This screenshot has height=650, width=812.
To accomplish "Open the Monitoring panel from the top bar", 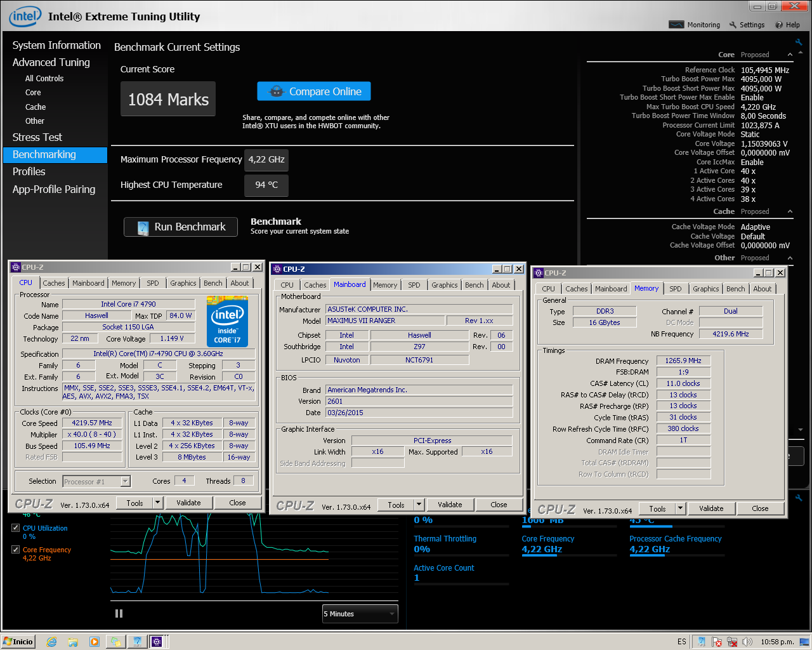I will coord(695,25).
